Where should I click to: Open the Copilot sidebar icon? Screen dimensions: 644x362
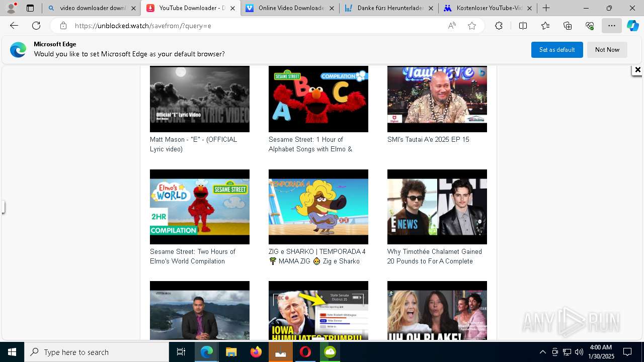[x=632, y=26]
